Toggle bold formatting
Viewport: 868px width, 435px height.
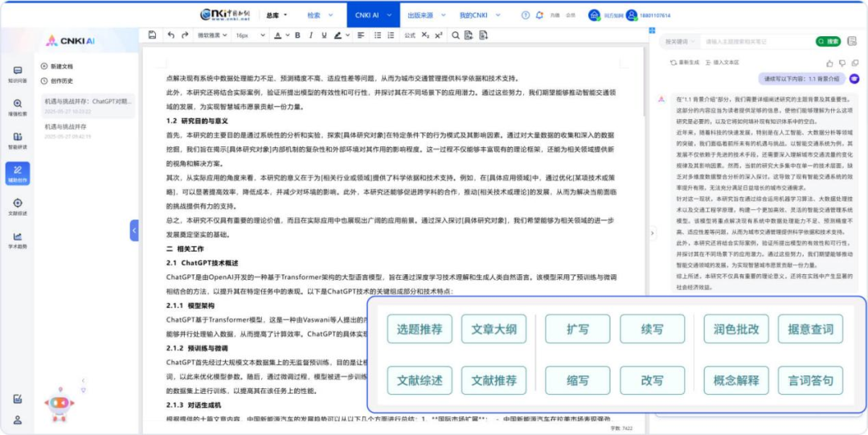(297, 35)
